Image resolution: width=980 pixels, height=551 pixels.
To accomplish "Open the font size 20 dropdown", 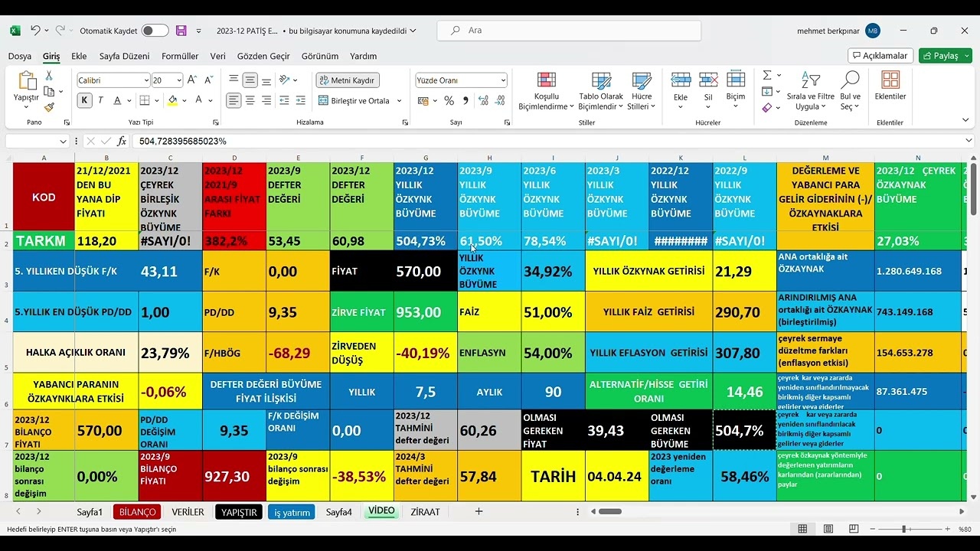I will coord(179,80).
